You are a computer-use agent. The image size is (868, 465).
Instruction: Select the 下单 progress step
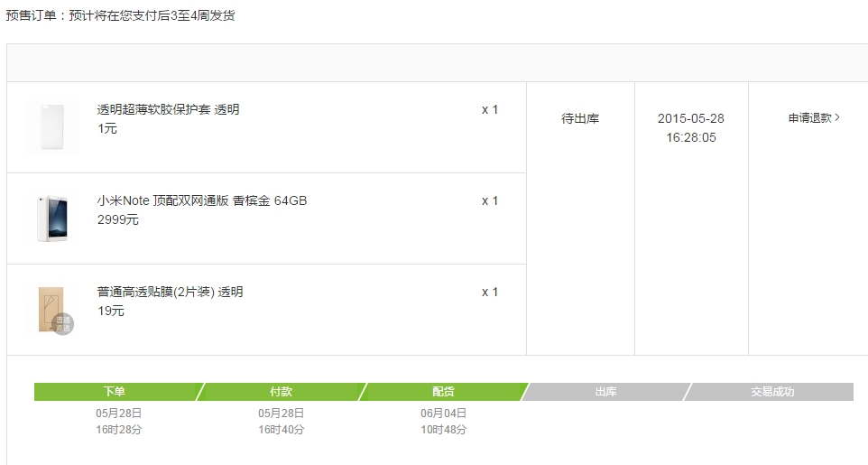pyautogui.click(x=115, y=392)
